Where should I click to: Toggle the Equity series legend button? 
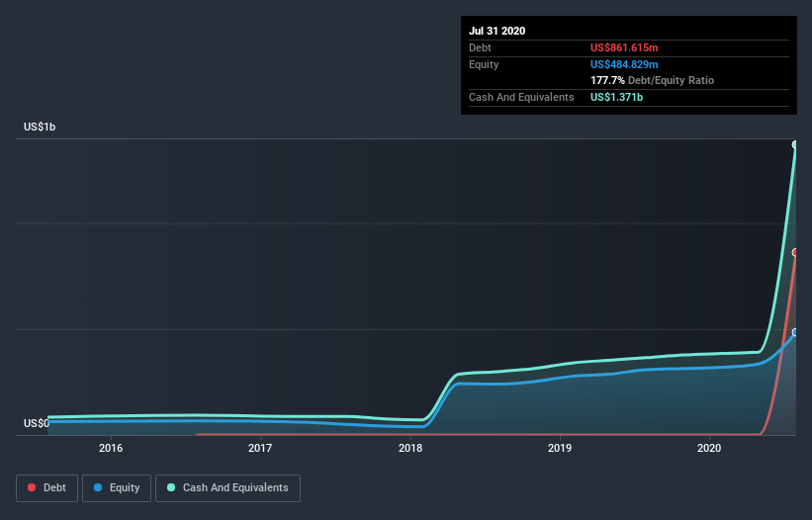(x=117, y=488)
